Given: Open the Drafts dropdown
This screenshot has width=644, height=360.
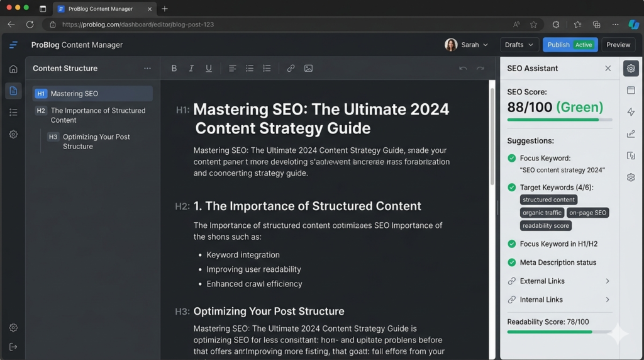Looking at the screenshot, I should pos(519,45).
